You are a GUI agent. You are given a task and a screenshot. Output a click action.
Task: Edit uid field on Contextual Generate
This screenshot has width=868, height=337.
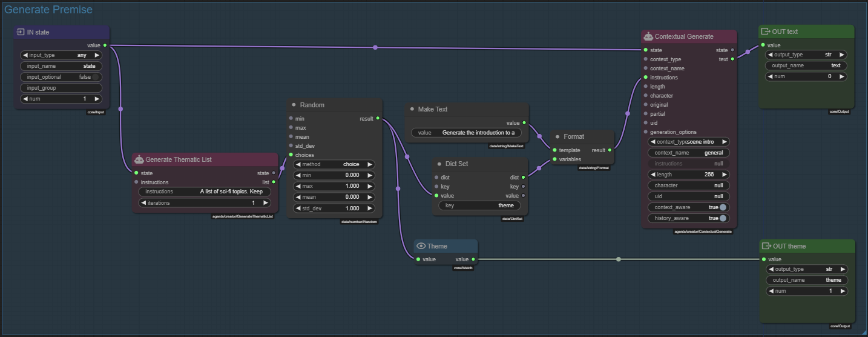click(688, 196)
